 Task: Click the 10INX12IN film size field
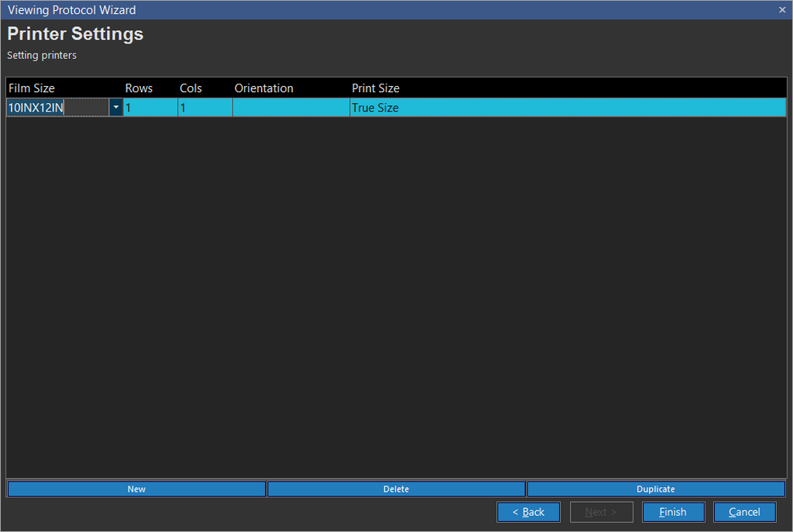[x=57, y=108]
